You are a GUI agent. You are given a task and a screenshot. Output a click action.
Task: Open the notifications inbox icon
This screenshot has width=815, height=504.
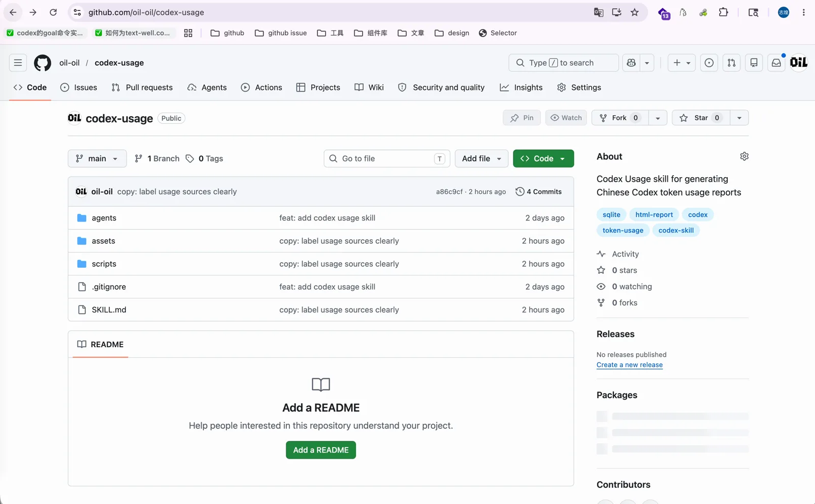coord(776,63)
